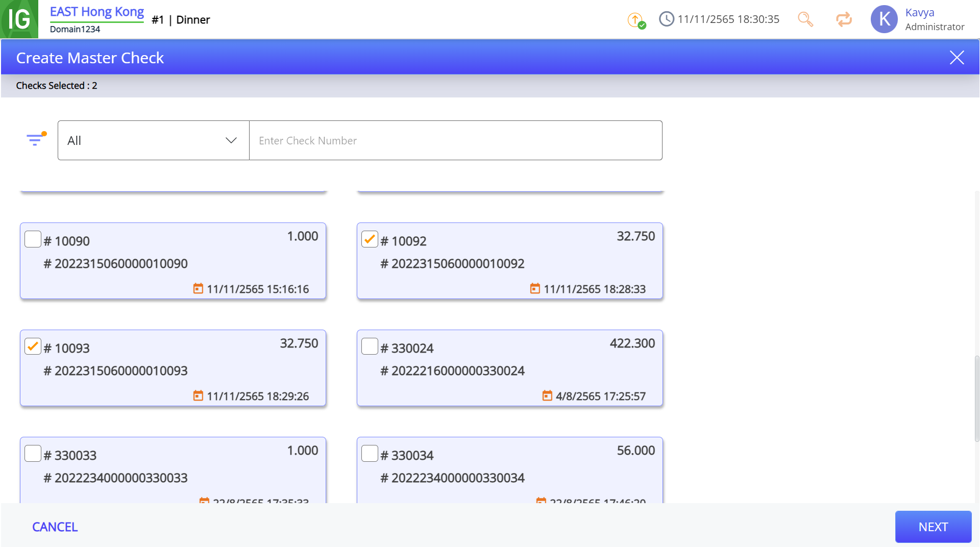Uncheck check 10093 checkbox

(x=33, y=346)
